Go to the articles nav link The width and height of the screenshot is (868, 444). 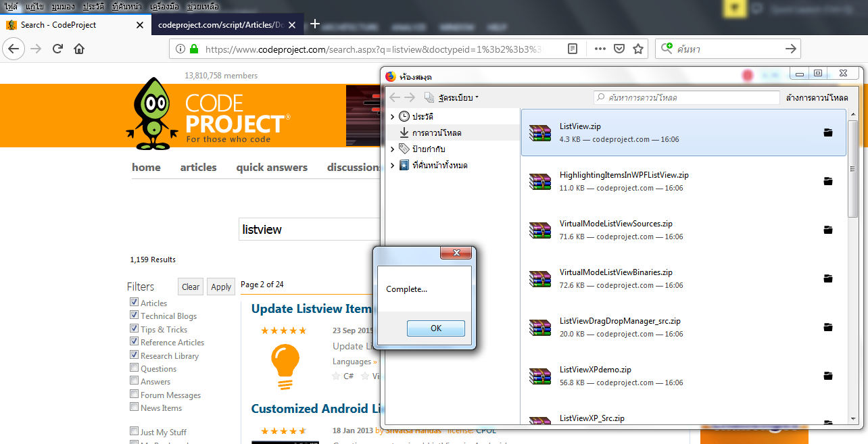click(x=198, y=168)
